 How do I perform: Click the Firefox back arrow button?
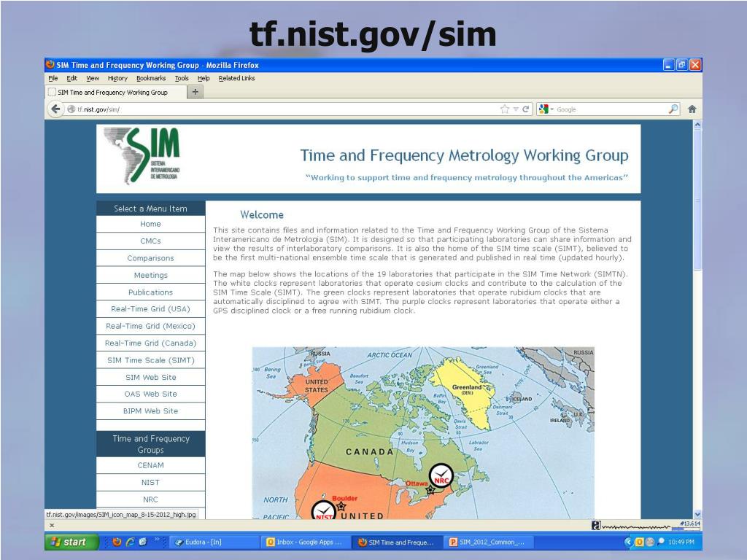coord(55,109)
